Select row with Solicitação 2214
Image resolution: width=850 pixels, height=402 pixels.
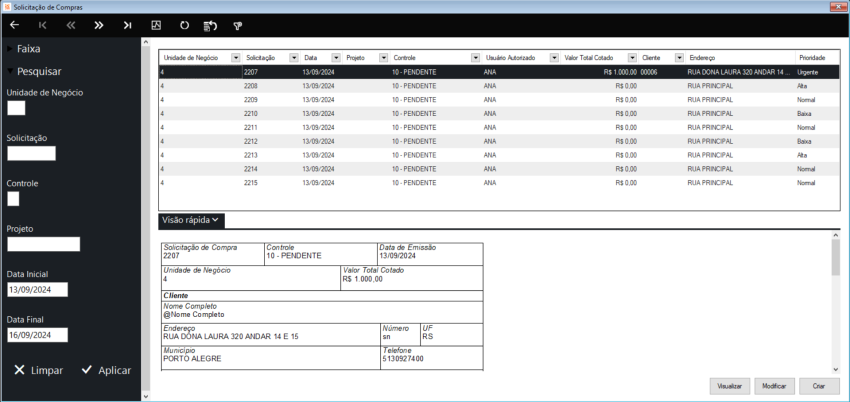[499, 169]
